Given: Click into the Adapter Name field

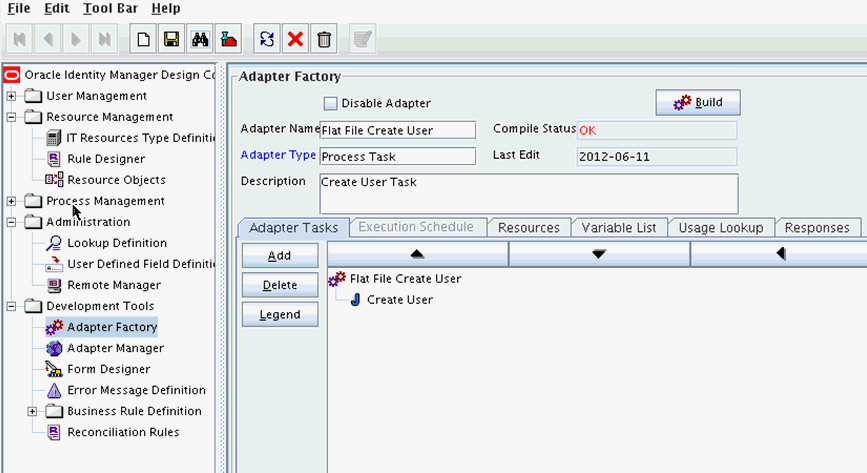Looking at the screenshot, I should coord(398,130).
